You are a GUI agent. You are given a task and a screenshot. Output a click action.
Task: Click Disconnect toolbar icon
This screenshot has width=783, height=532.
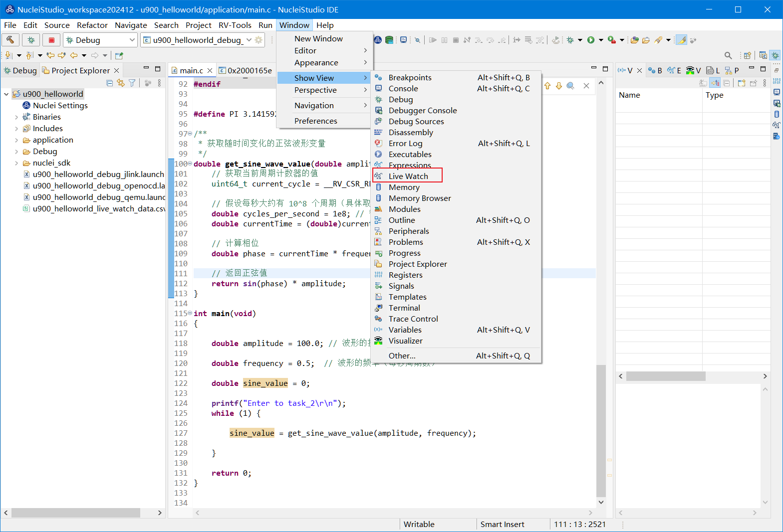click(467, 40)
